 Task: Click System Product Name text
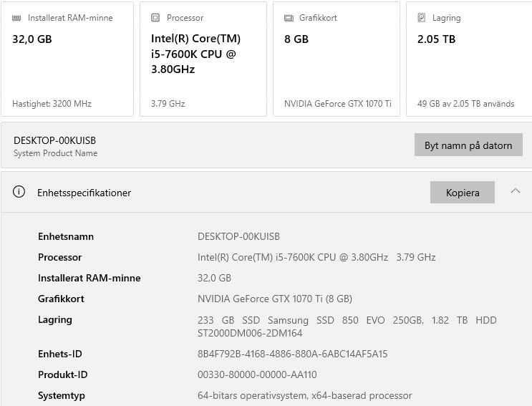pyautogui.click(x=55, y=153)
